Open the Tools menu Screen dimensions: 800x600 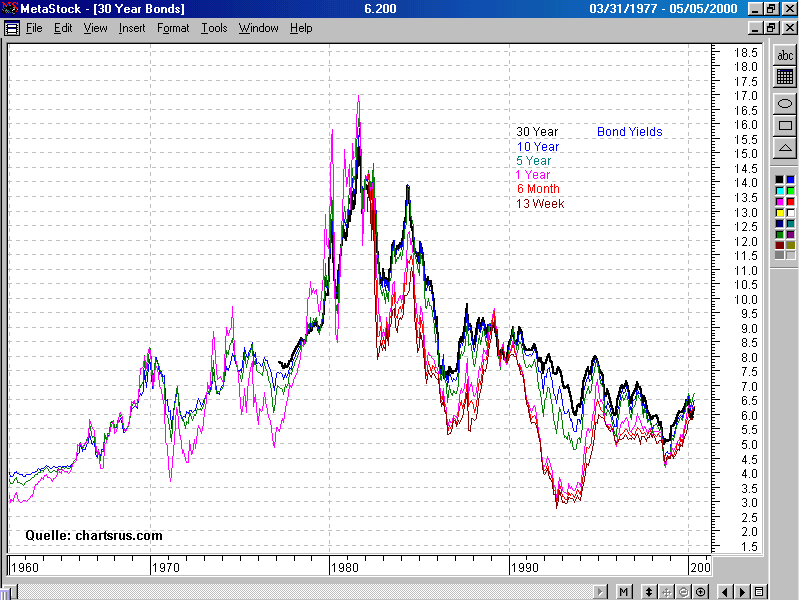(214, 28)
